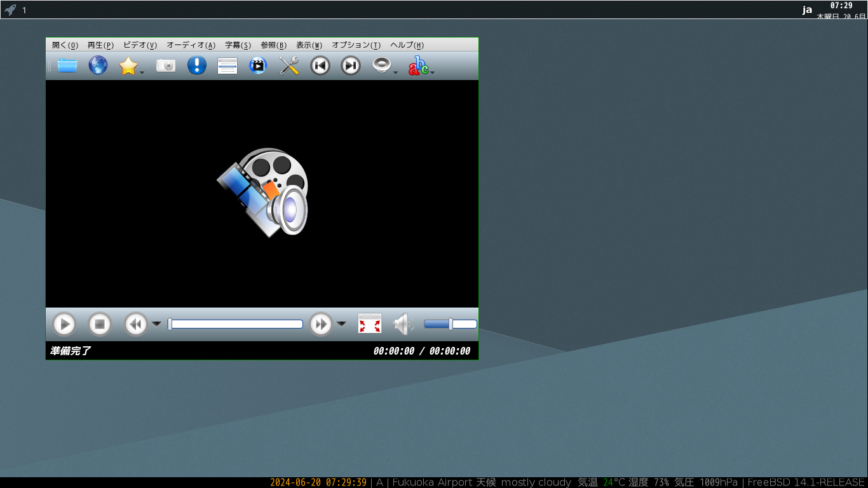This screenshot has height=488, width=868.
Task: Open URL via the globe icon
Action: 98,65
